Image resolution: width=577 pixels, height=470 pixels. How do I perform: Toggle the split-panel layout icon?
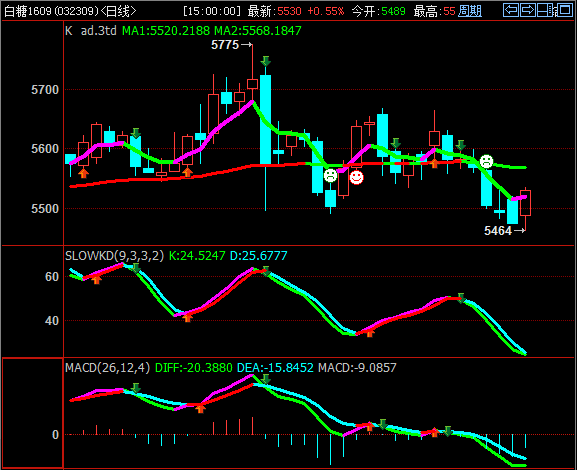(545, 10)
